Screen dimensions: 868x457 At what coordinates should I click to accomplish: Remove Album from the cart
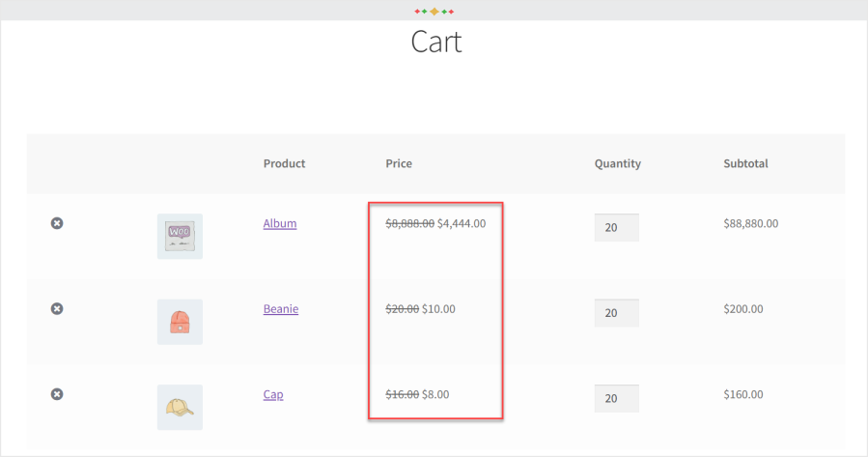coord(57,223)
